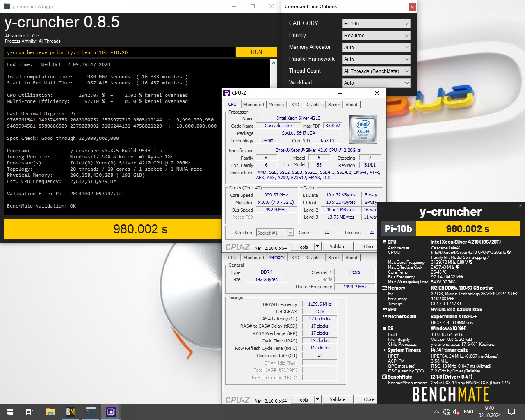The height and width of the screenshot is (420, 525).
Task: Open the Windows Start menu
Action: click(x=10, y=412)
